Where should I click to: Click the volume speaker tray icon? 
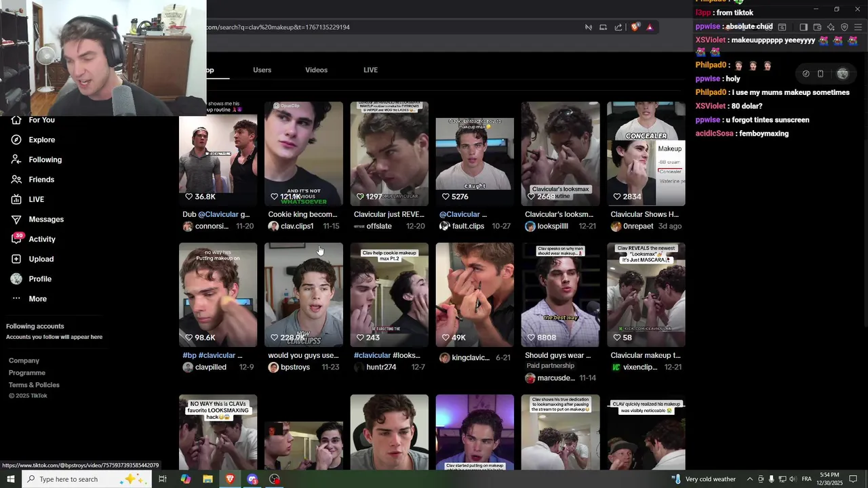[x=792, y=479]
